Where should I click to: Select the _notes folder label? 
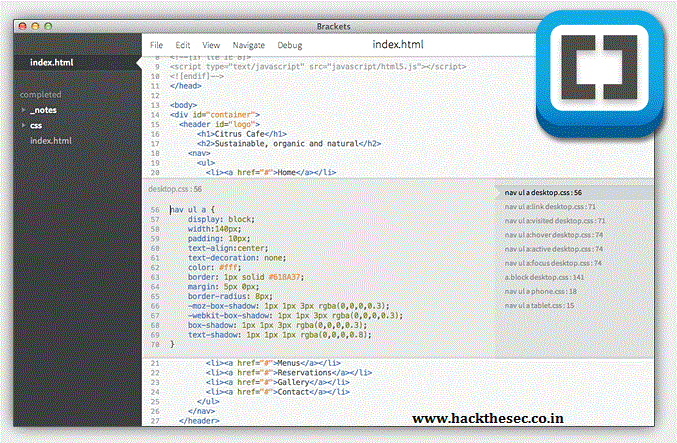point(43,110)
